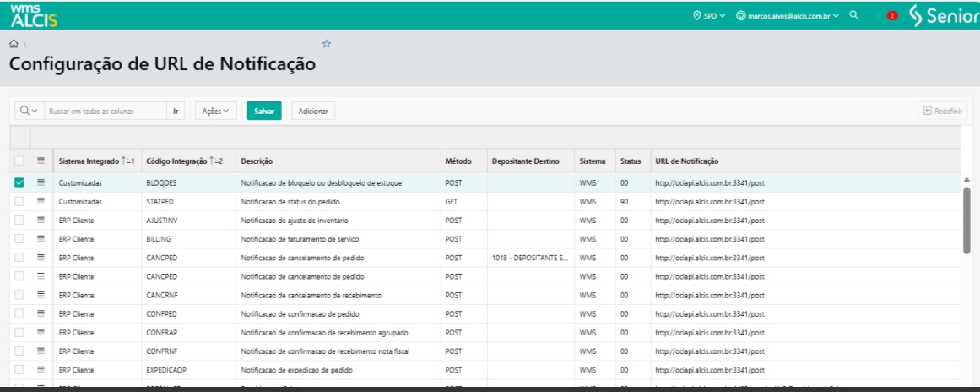Open search column selector dropdown
980x392 pixels.
tap(29, 111)
